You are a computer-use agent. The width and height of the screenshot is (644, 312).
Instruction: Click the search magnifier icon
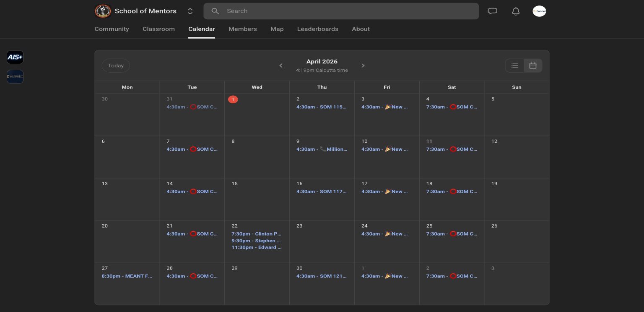click(215, 11)
